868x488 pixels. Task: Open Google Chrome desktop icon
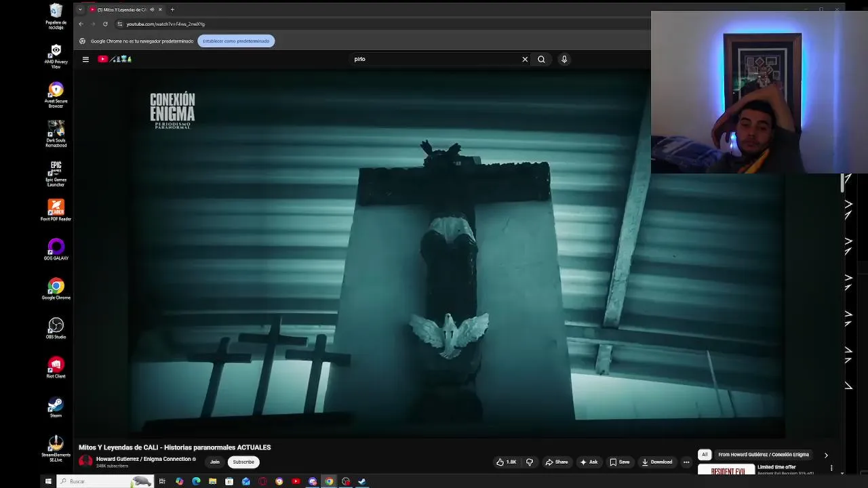(56, 289)
